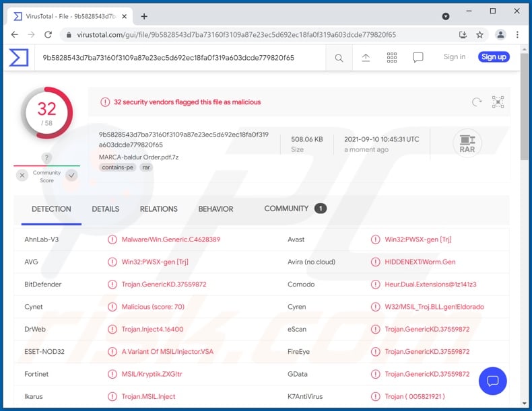The image size is (532, 411).
Task: Click alert icon next to AhnLab-V3 result
Action: click(112, 239)
